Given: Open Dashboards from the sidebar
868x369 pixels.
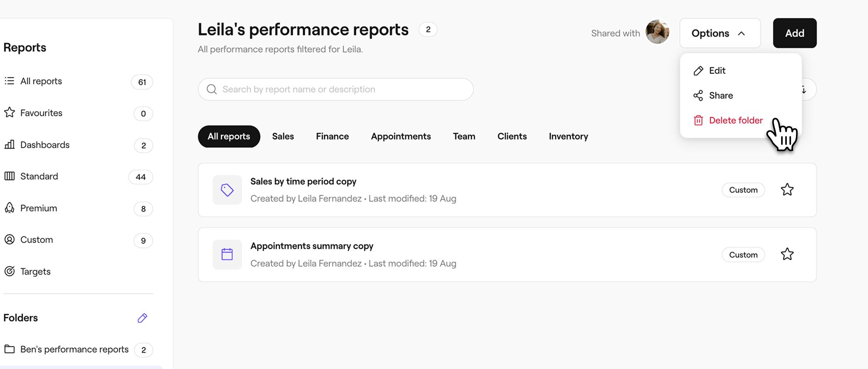Looking at the screenshot, I should tap(45, 145).
